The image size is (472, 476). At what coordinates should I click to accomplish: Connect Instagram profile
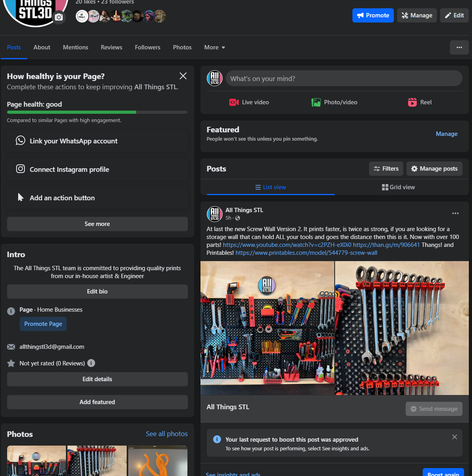97,169
